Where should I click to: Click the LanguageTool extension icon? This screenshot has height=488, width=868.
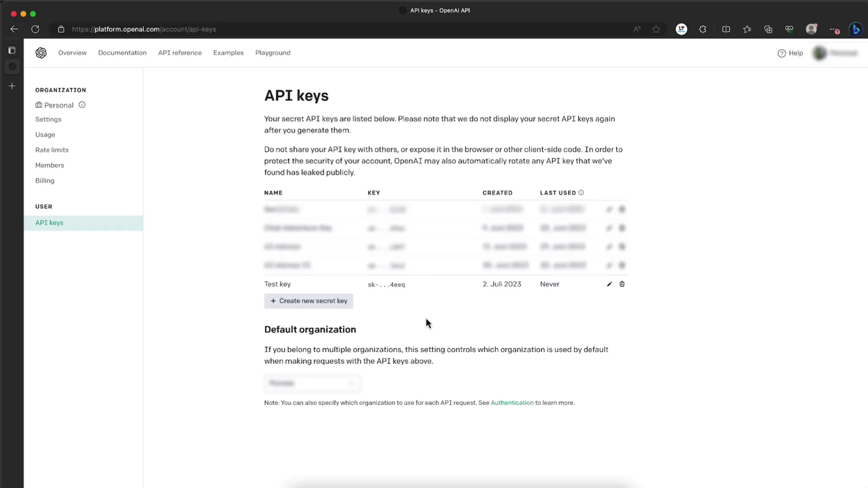click(x=682, y=29)
